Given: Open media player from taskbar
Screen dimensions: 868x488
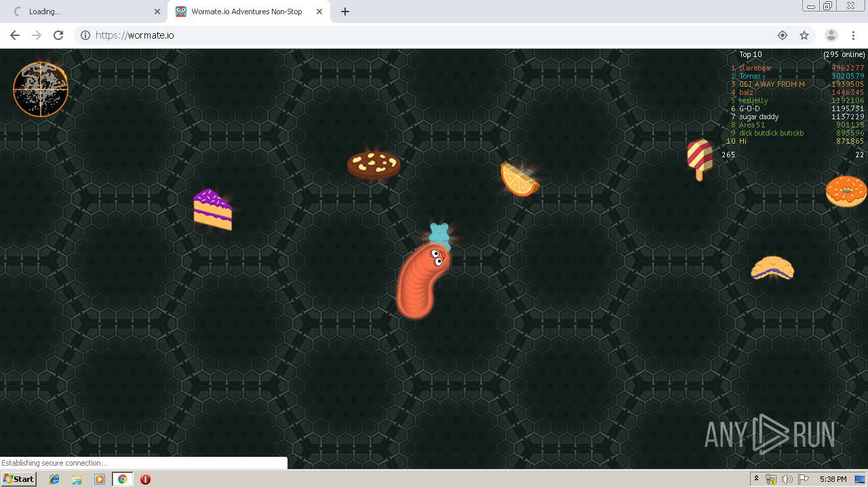Looking at the screenshot, I should (100, 479).
